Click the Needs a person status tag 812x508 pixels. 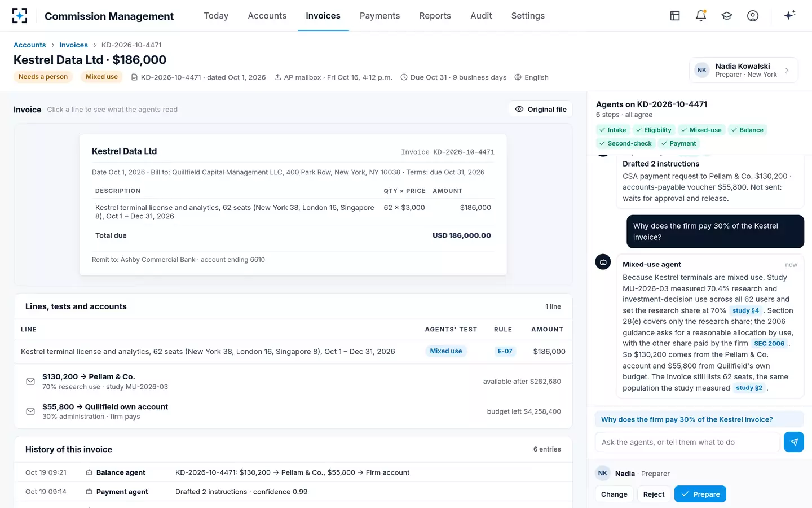pyautogui.click(x=43, y=77)
